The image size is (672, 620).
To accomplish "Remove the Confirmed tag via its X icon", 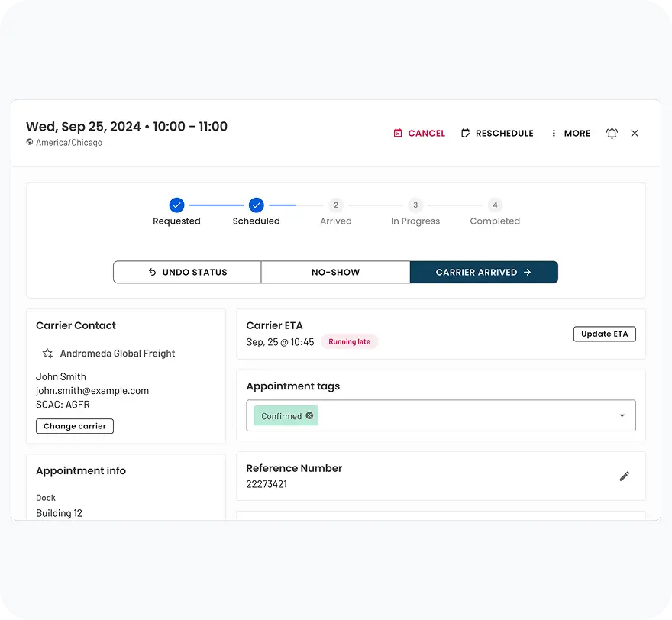I will click(x=309, y=415).
